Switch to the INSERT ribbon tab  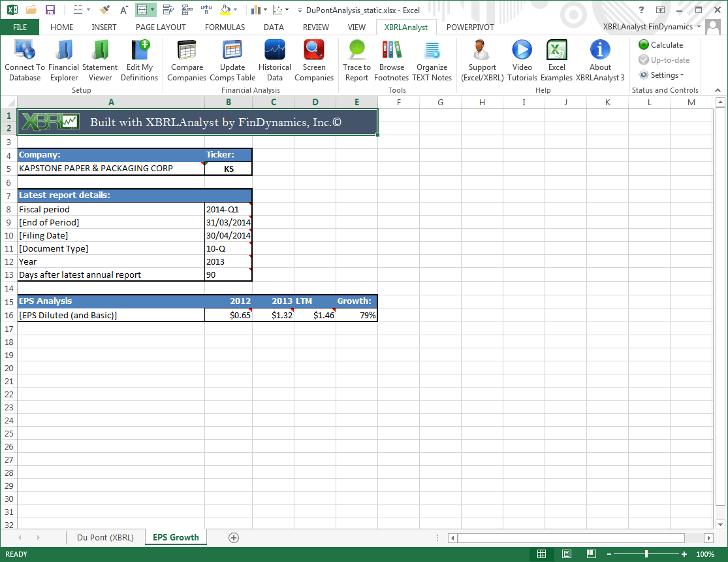click(104, 27)
